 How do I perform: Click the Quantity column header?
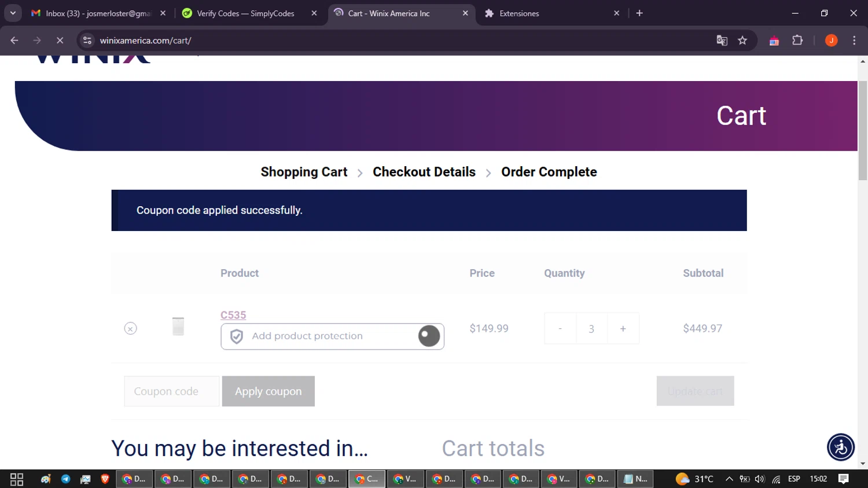coord(564,273)
